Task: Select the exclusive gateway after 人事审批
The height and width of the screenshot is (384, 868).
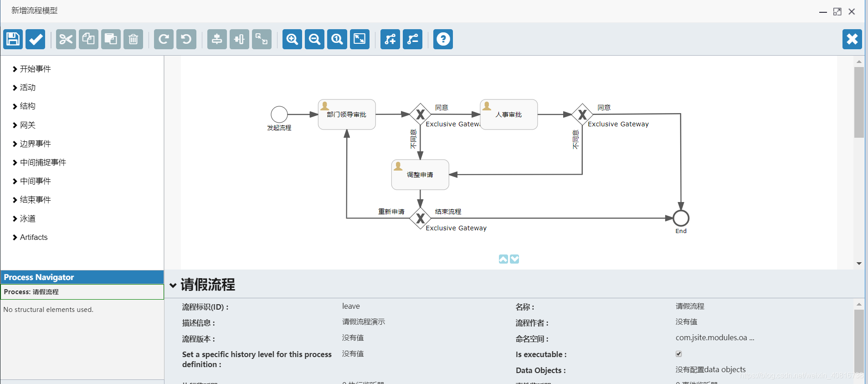Action: (x=582, y=114)
